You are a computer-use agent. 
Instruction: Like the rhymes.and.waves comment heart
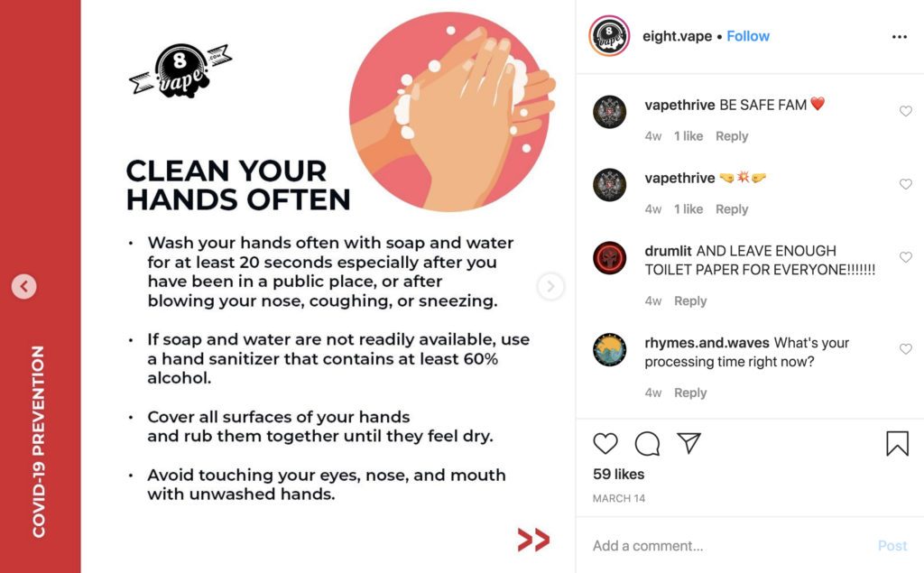tap(906, 349)
